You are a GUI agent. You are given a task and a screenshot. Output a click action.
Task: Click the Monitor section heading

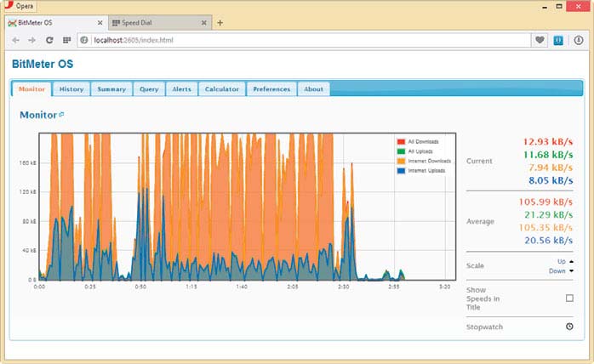coord(38,115)
